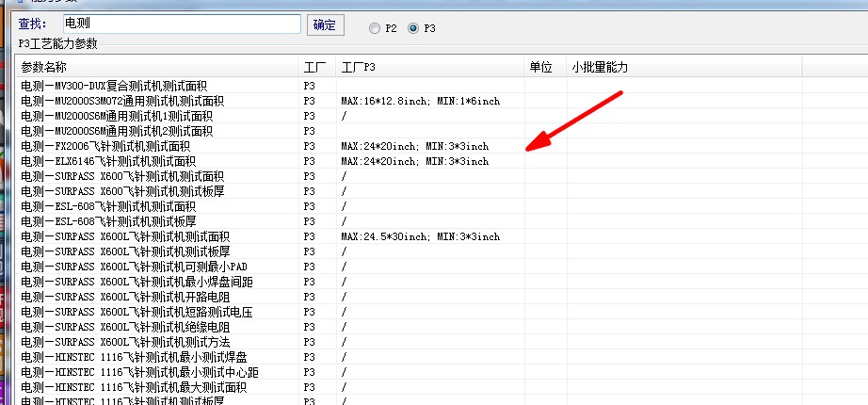
Task: Select row 电测-SURPASS X600L飞针测试机测试面积
Action: 409,236
